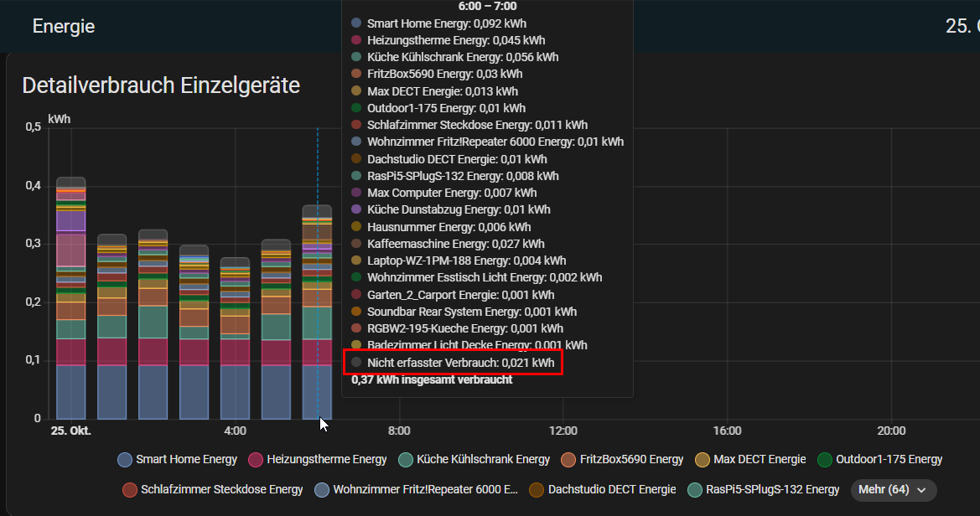Screen dimensions: 980x516
Task: Click the FritzBox5690 Energy legend color dot
Action: (x=568, y=460)
